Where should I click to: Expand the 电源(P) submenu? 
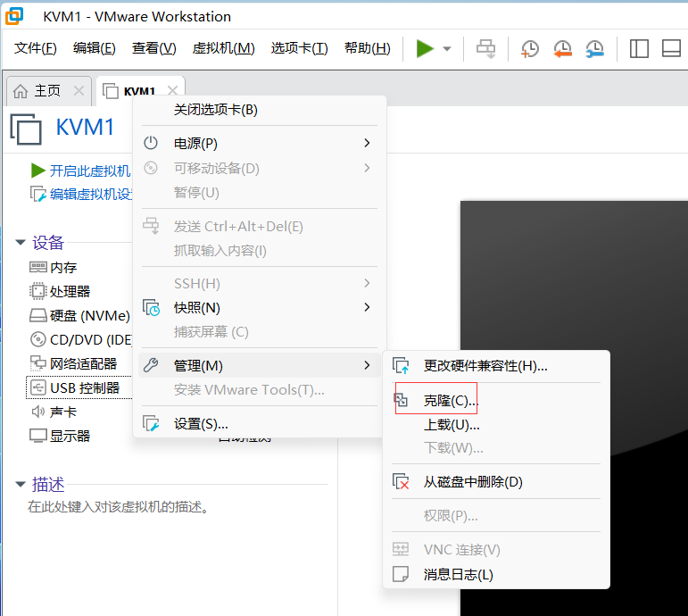click(260, 143)
